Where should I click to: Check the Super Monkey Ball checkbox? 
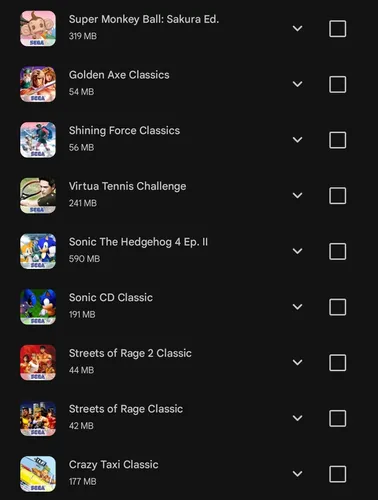click(337, 29)
